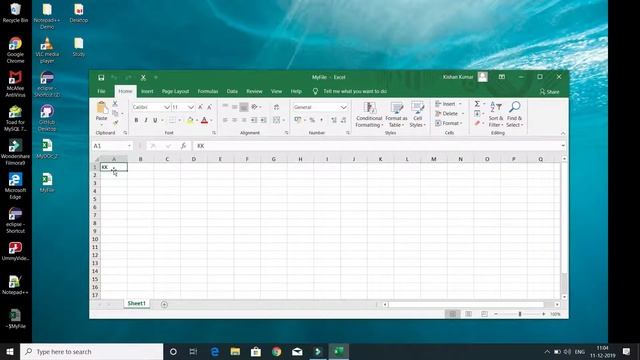
Task: Open the font name Calibri dropdown
Action: (167, 107)
